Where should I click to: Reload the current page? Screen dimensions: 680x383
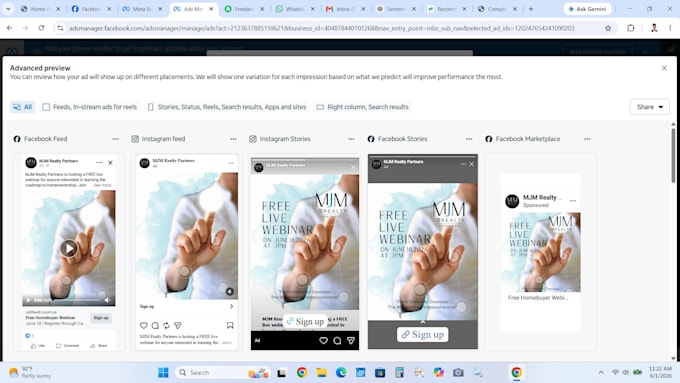point(41,28)
